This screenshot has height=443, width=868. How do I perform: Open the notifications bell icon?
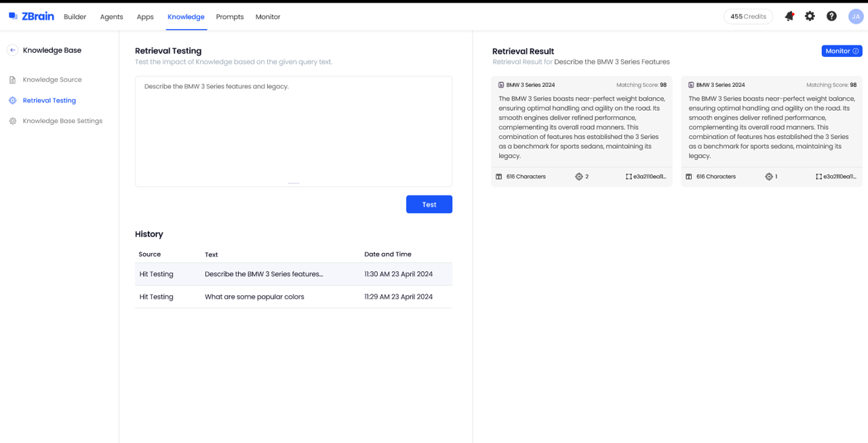(789, 16)
